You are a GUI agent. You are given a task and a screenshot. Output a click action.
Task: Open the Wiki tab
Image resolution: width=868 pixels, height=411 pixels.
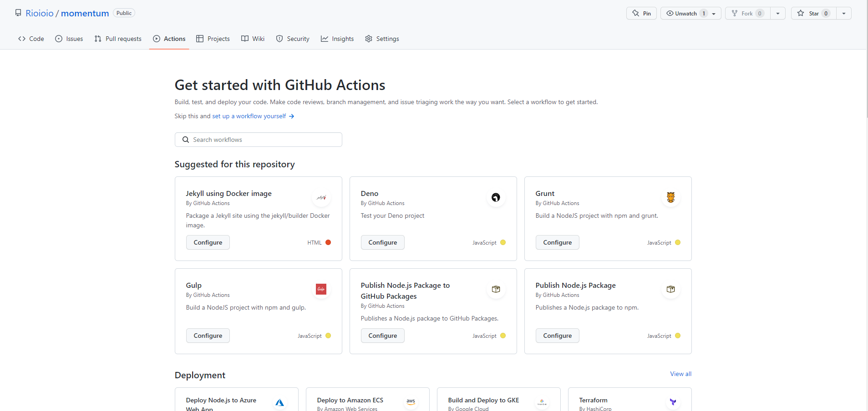click(253, 39)
